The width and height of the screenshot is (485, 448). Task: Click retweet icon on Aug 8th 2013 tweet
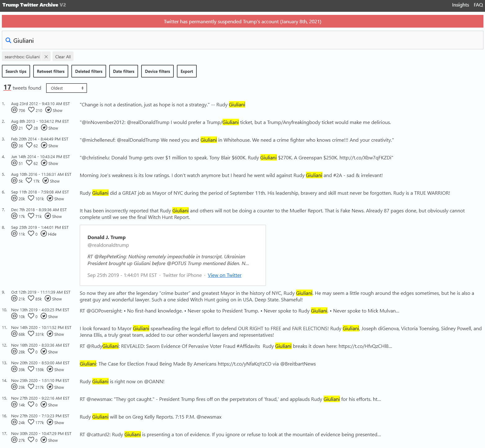coord(14,127)
